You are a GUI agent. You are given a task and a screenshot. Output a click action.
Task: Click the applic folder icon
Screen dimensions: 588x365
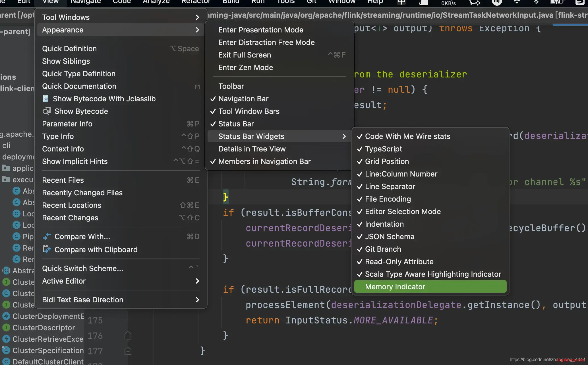pyautogui.click(x=6, y=168)
